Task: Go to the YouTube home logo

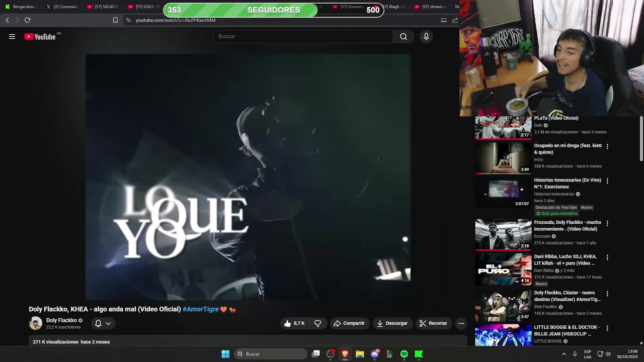Action: coord(40,36)
